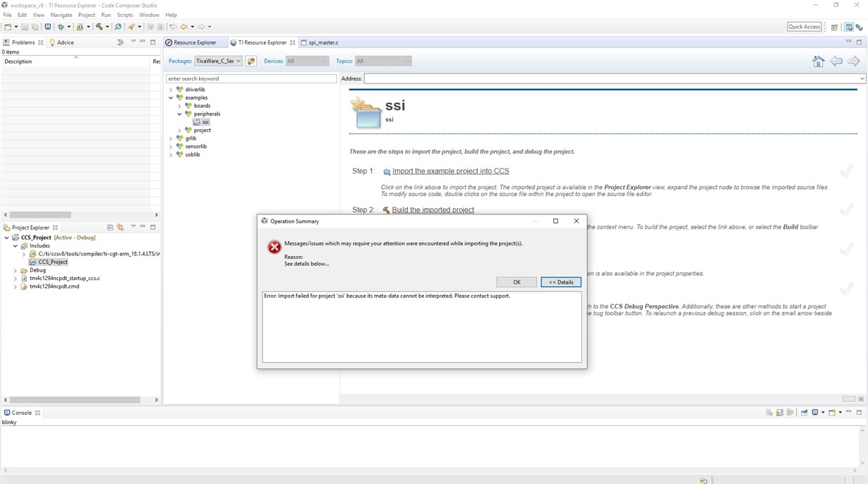The height and width of the screenshot is (484, 868).
Task: Click the Link with Editor icon in Project Explorer
Action: 121,228
